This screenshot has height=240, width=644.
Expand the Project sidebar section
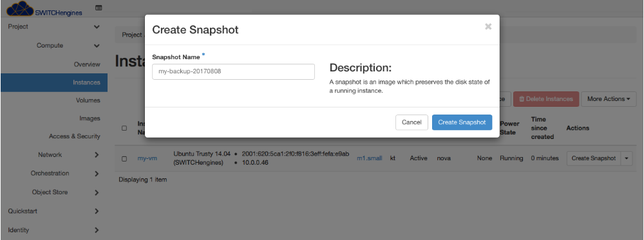pyautogui.click(x=54, y=26)
